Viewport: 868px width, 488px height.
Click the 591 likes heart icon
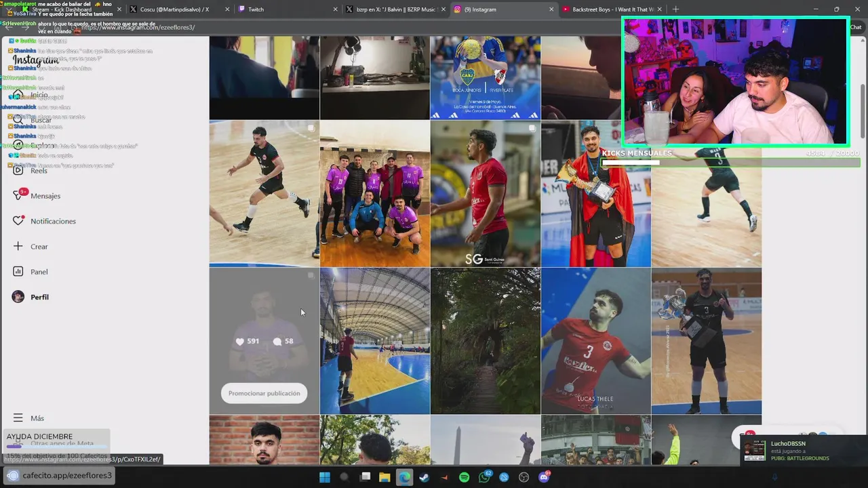click(239, 342)
